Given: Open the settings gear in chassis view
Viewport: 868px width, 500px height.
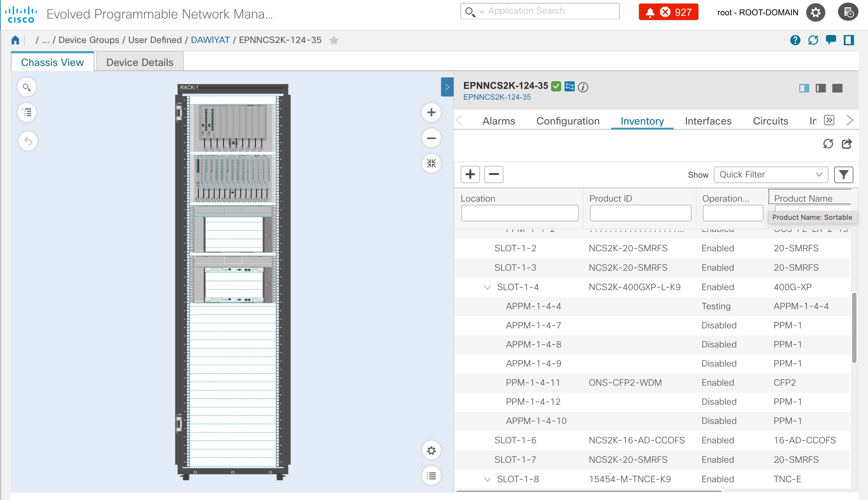Looking at the screenshot, I should [x=431, y=450].
